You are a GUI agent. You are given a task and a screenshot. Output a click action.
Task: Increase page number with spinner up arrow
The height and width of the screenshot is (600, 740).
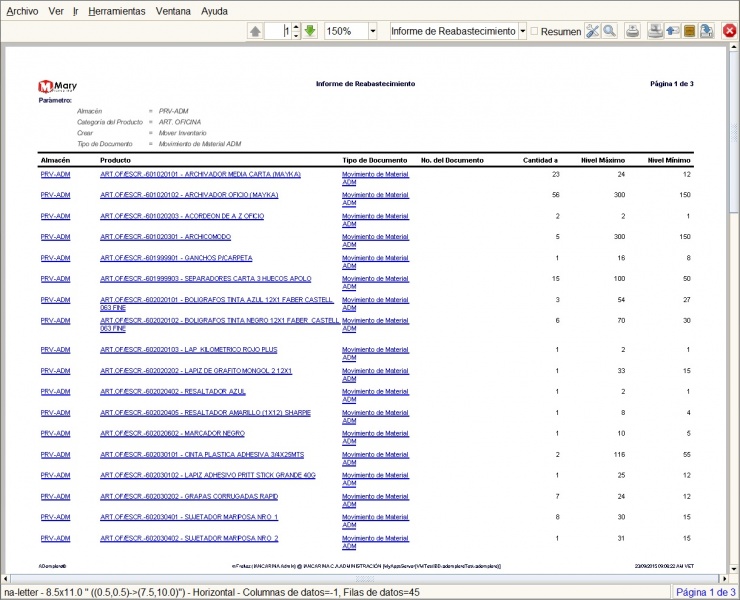coord(296,27)
